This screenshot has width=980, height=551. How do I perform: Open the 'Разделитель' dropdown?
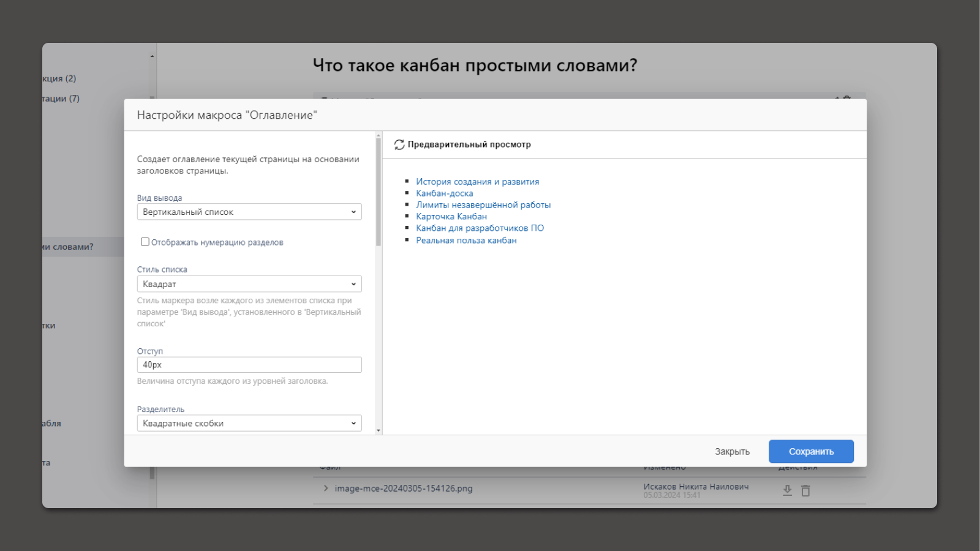click(x=249, y=424)
